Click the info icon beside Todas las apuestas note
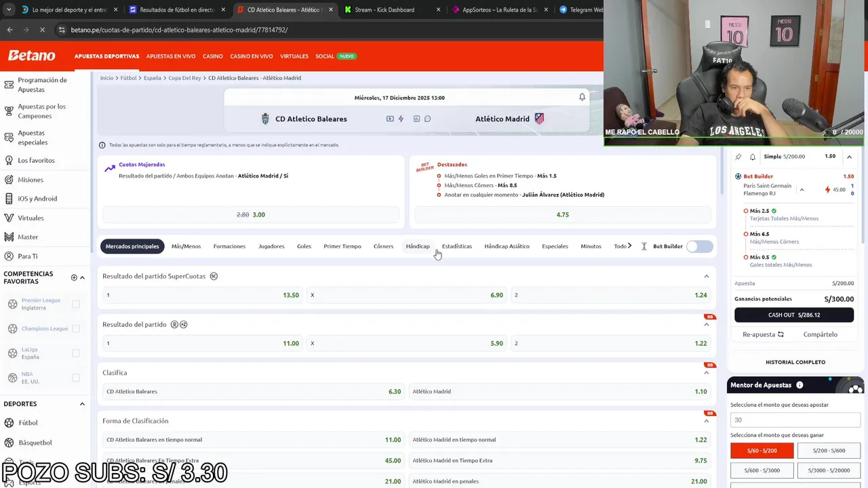868x488 pixels. 102,145
